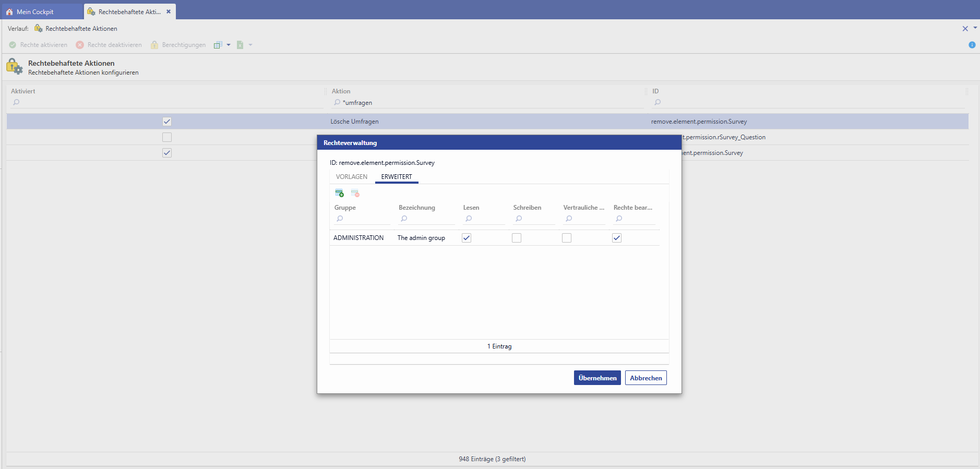Click the Excel export icon
The height and width of the screenshot is (469, 980).
[x=240, y=45]
